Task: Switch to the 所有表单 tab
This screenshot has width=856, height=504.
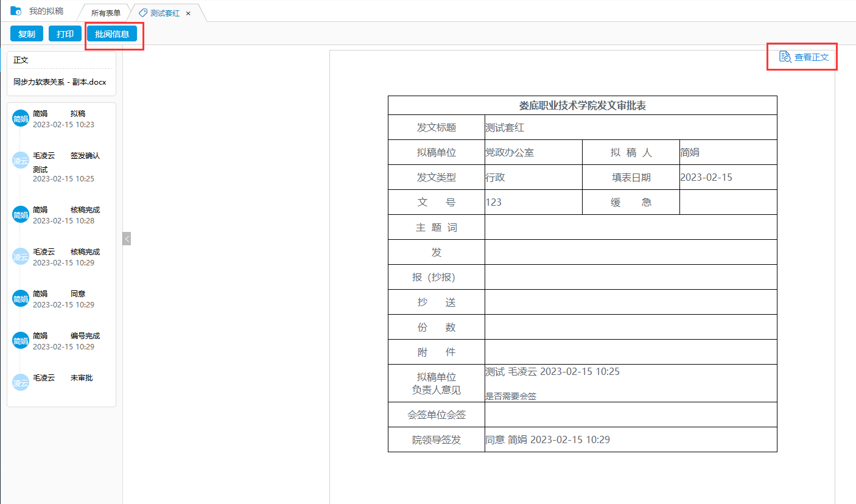Action: tap(105, 13)
